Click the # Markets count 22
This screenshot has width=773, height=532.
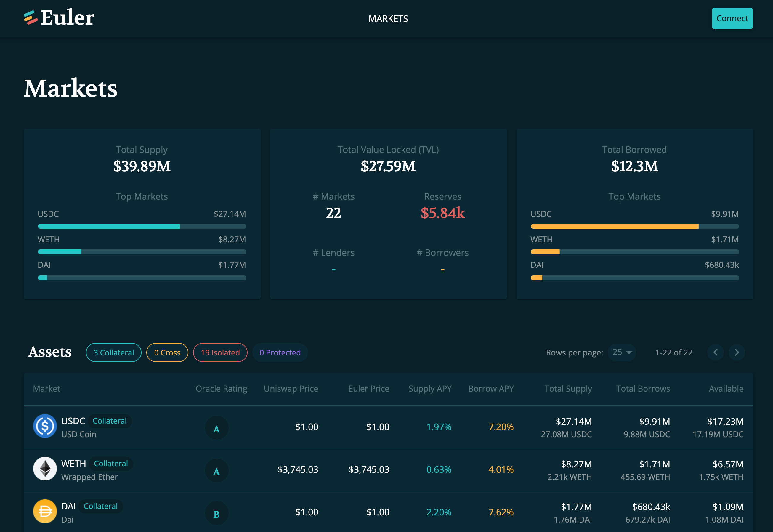pyautogui.click(x=333, y=213)
